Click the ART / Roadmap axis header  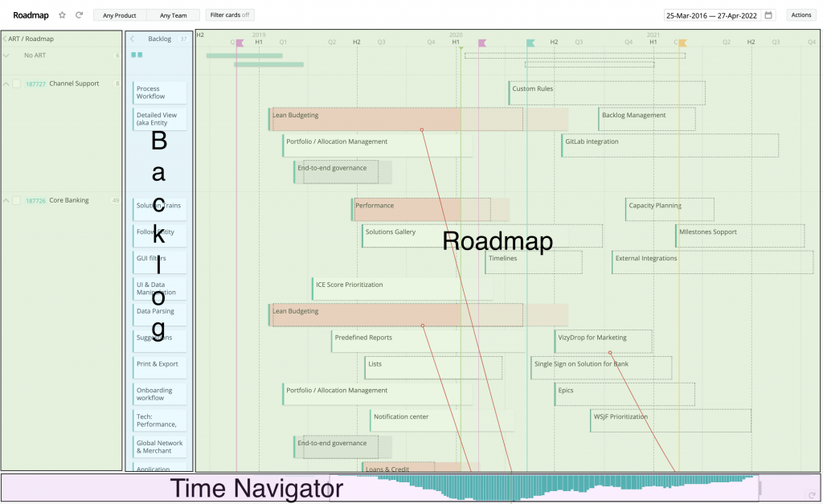(x=31, y=39)
